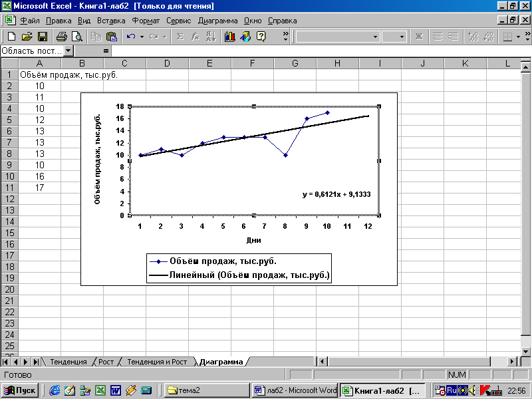Align text right with the right-align icon
The image size is (532, 399).
coord(453,37)
